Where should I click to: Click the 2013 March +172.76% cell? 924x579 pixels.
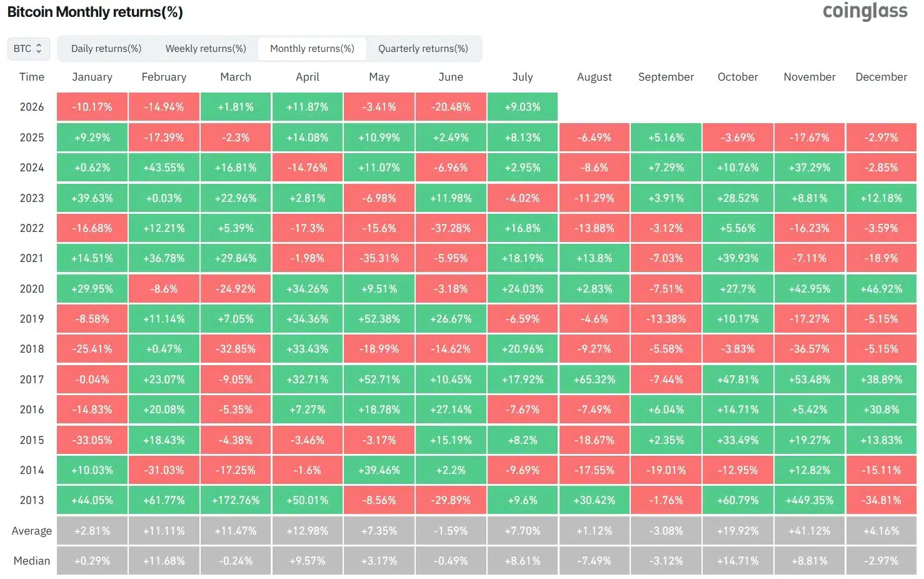[x=236, y=500]
